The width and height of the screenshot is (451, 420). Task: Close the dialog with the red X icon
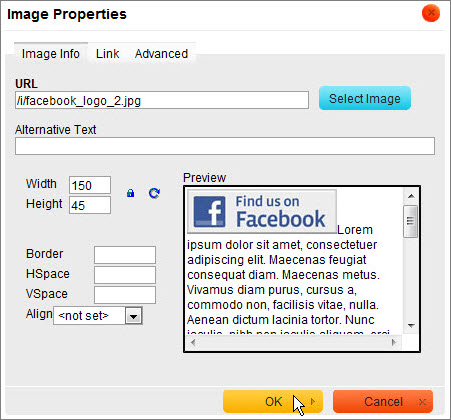pyautogui.click(x=431, y=13)
